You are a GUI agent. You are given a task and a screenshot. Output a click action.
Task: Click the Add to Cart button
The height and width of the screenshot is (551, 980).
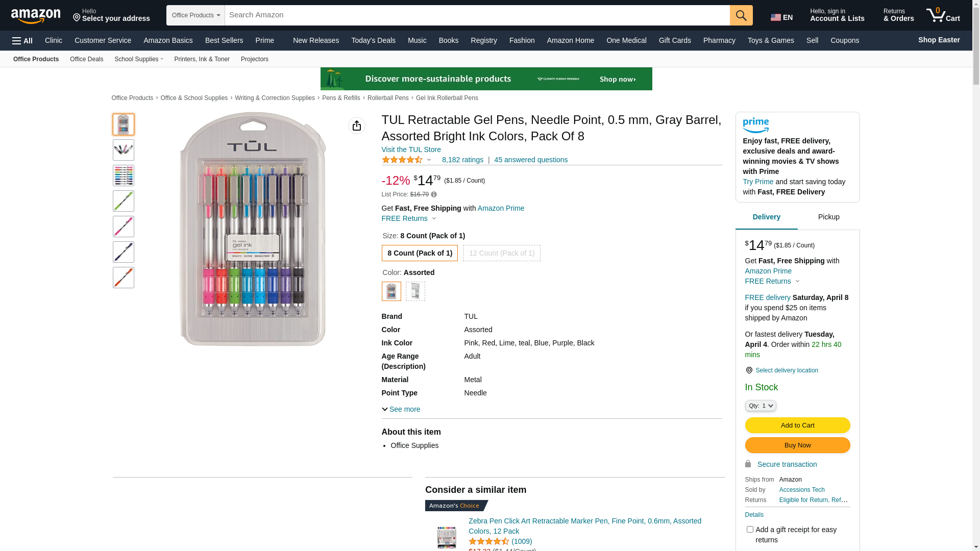(797, 425)
